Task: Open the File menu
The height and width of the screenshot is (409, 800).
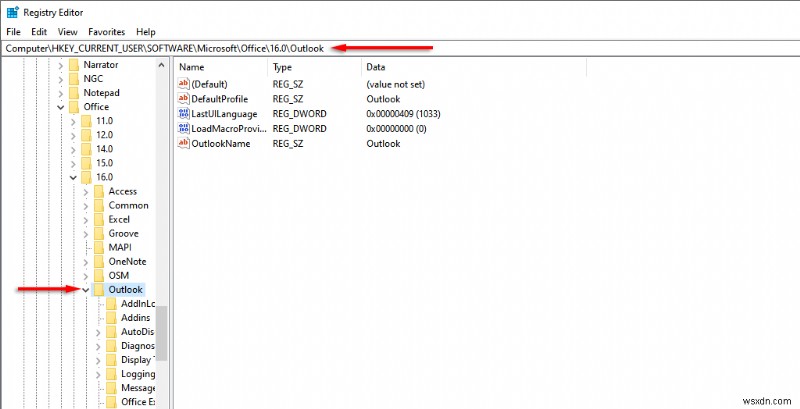Action: coord(13,32)
